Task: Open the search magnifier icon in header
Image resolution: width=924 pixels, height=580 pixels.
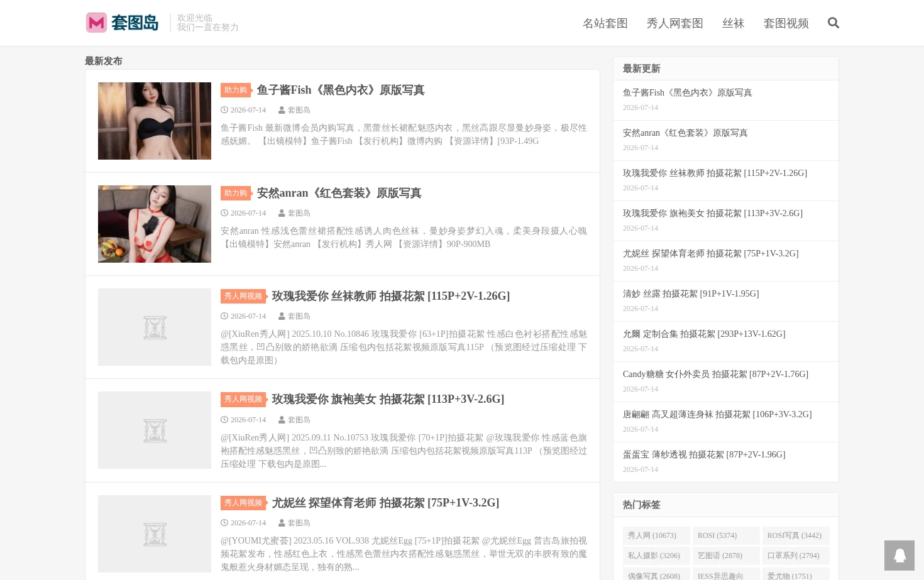Action: point(833,23)
